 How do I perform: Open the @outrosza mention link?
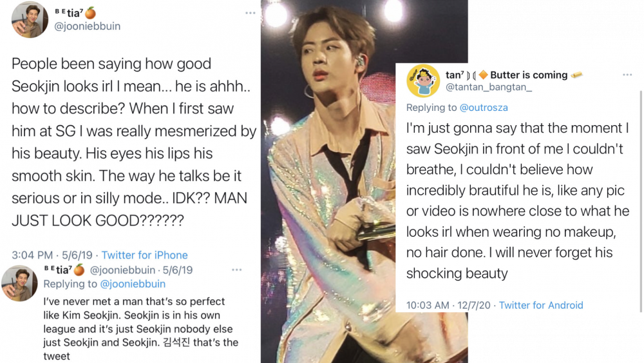(484, 108)
